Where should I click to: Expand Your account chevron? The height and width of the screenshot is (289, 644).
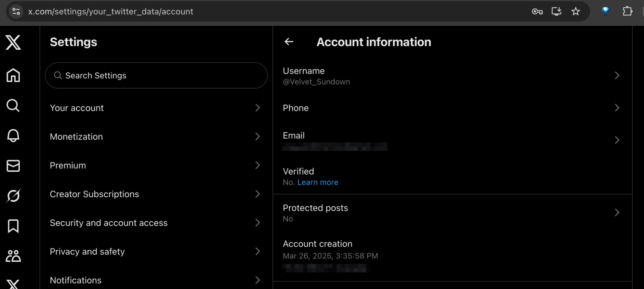click(x=257, y=108)
